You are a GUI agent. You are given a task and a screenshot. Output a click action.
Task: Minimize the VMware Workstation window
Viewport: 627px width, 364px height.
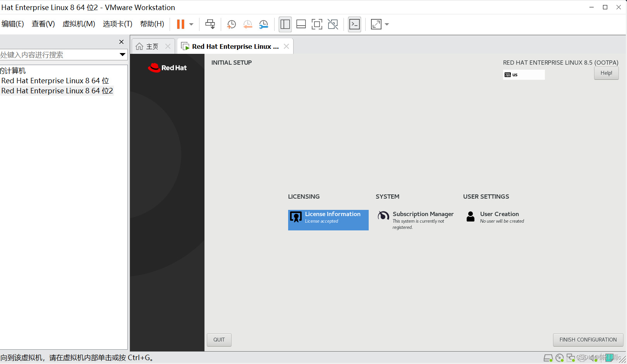point(591,7)
